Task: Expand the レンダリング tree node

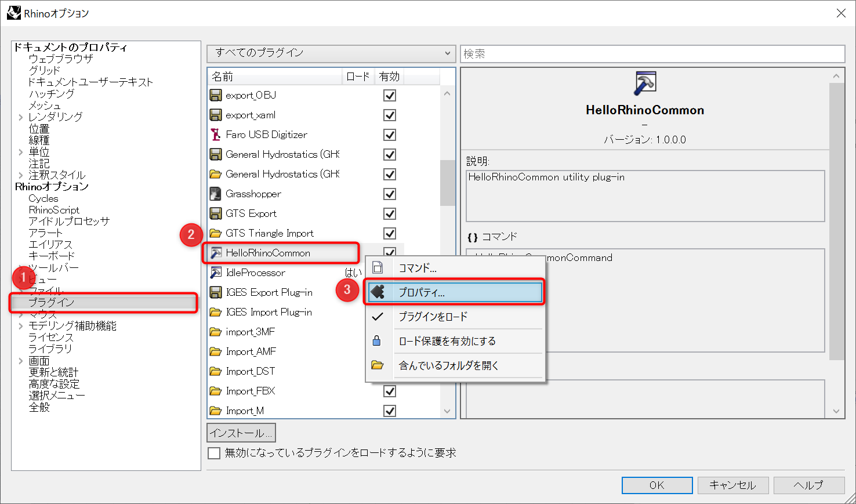Action: coord(21,117)
